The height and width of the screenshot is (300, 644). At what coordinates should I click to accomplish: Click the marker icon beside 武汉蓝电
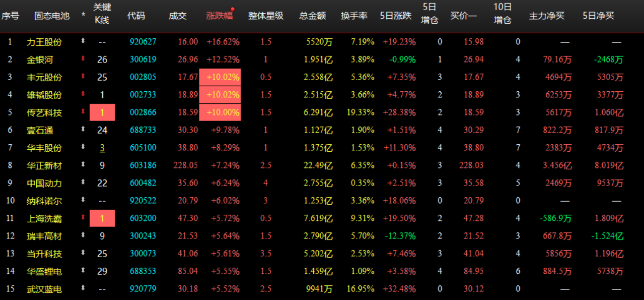point(83,288)
